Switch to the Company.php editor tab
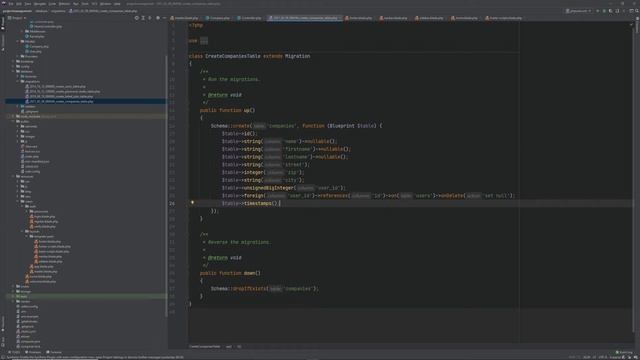The width and height of the screenshot is (640, 360). [x=218, y=18]
